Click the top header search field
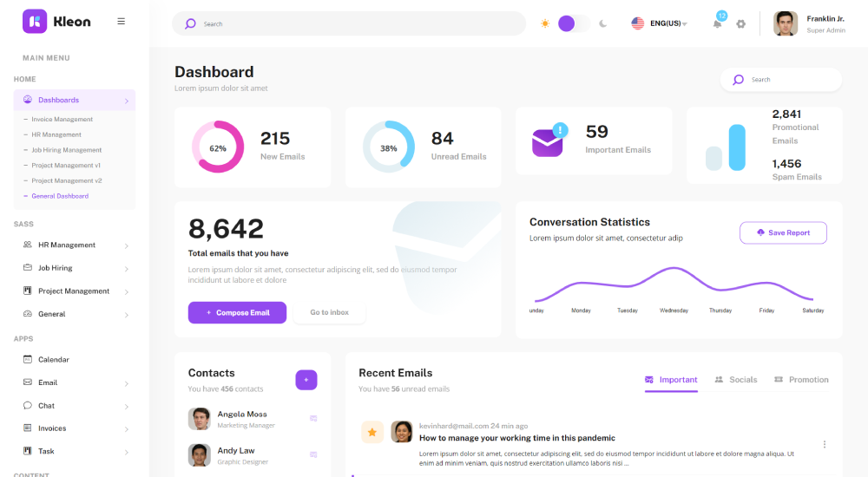 tap(356, 23)
